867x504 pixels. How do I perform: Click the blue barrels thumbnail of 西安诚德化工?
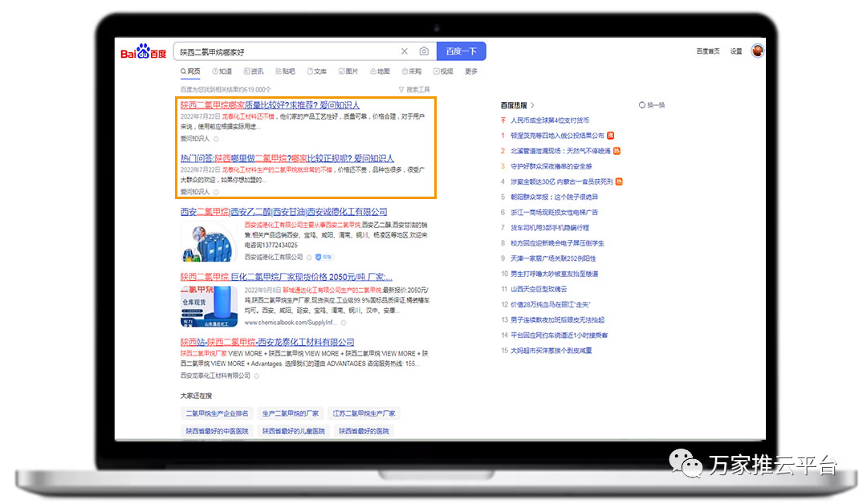pyautogui.click(x=209, y=242)
